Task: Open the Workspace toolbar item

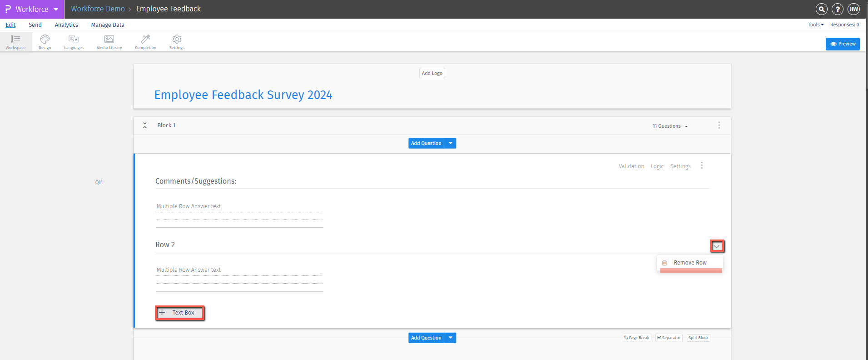Action: click(x=15, y=42)
